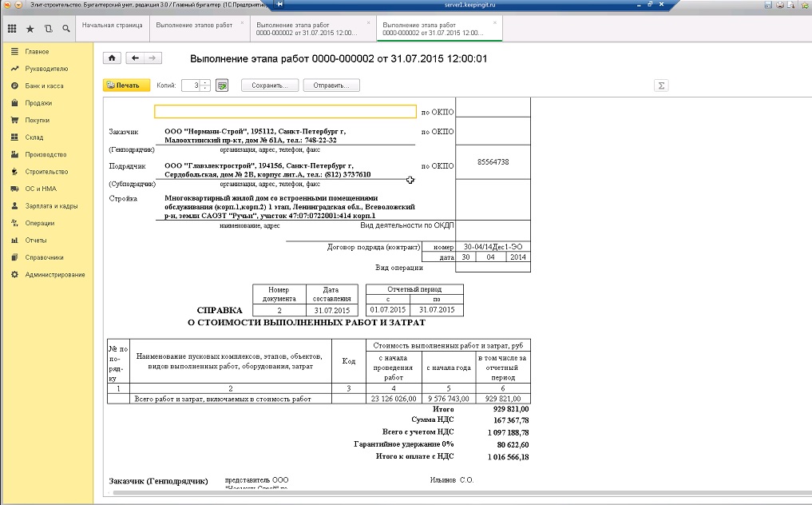Open the Зарплата и кадры section
812x505 pixels.
pyautogui.click(x=51, y=206)
